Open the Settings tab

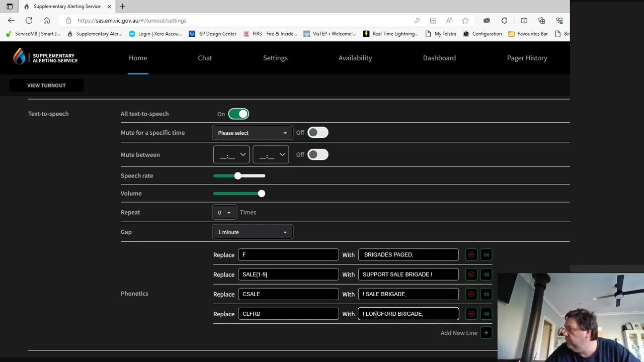275,58
